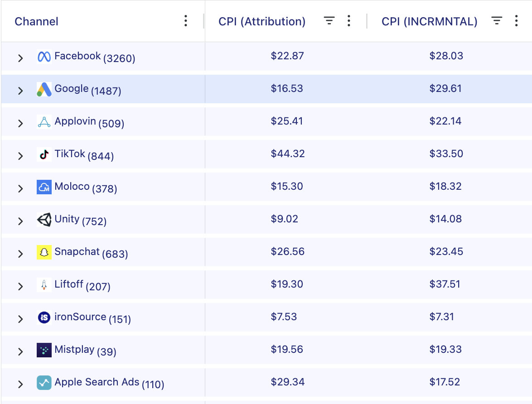Expand the Moloco channel row
The height and width of the screenshot is (404, 532).
(x=20, y=188)
